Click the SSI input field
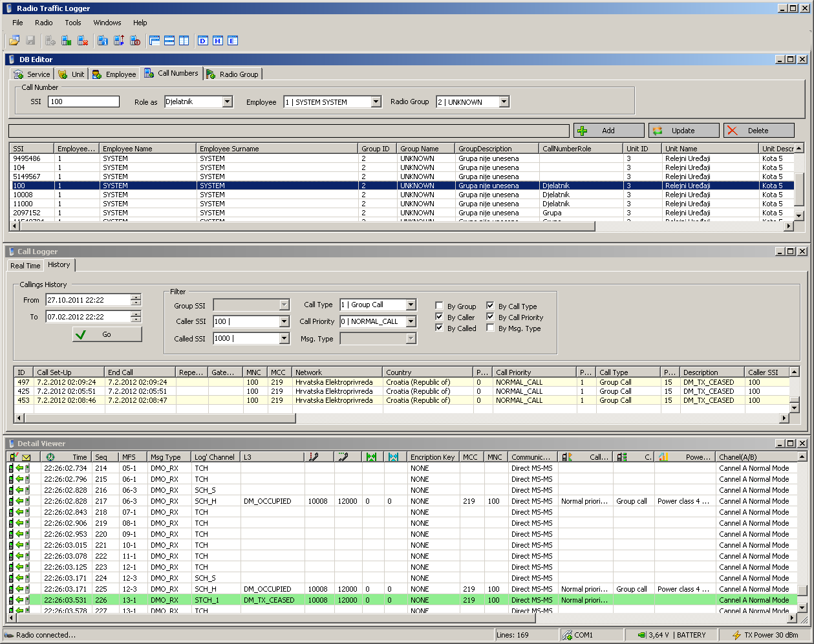The image size is (814, 644). pyautogui.click(x=83, y=102)
